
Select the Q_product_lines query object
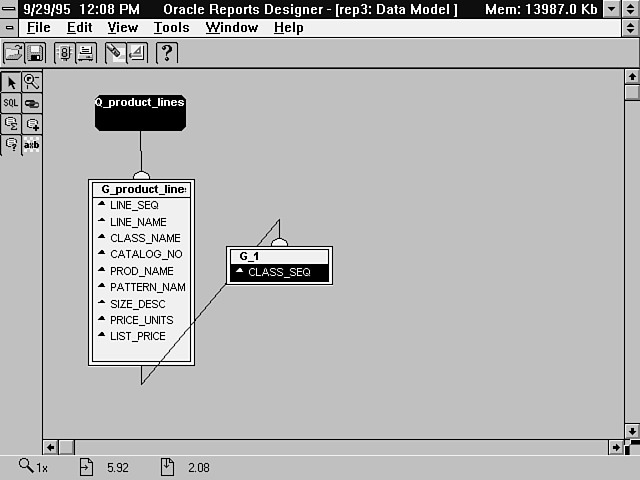click(140, 113)
